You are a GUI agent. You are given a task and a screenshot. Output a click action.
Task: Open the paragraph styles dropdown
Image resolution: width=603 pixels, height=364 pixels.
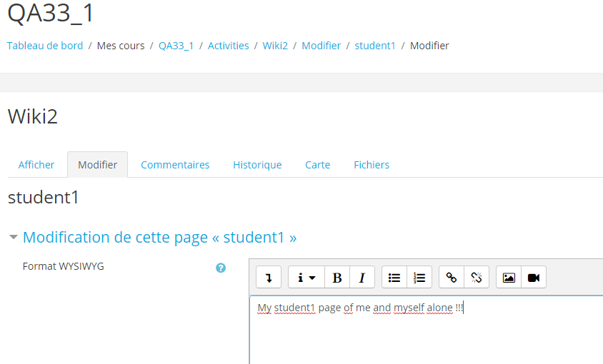(x=306, y=277)
